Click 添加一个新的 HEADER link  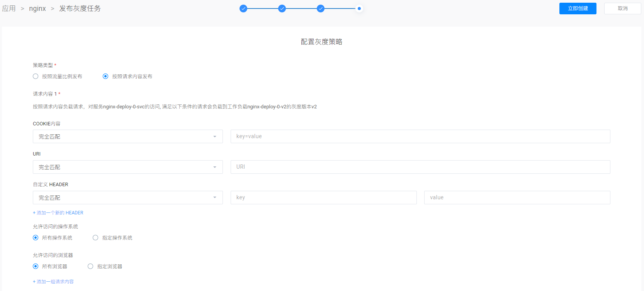[x=58, y=213]
